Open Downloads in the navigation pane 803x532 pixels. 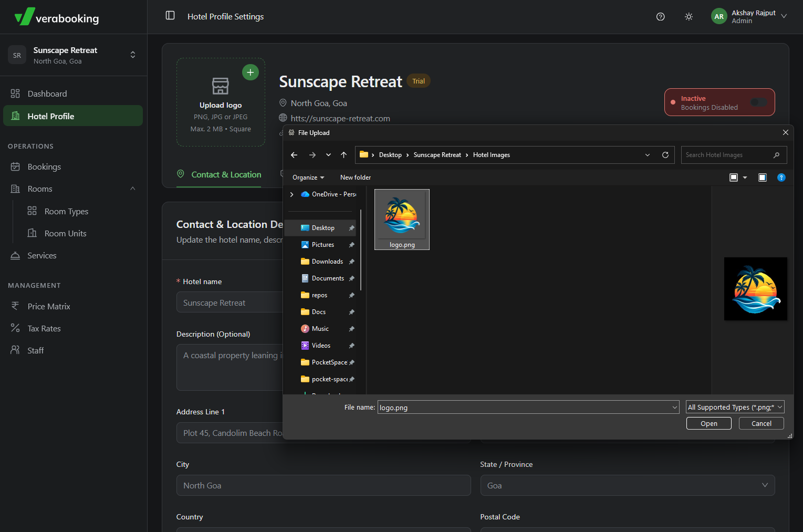[320, 262]
